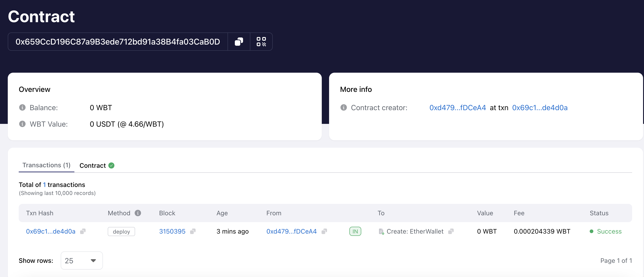644x277 pixels.
Task: Open the Show rows dropdown set to 25
Action: coord(81,261)
